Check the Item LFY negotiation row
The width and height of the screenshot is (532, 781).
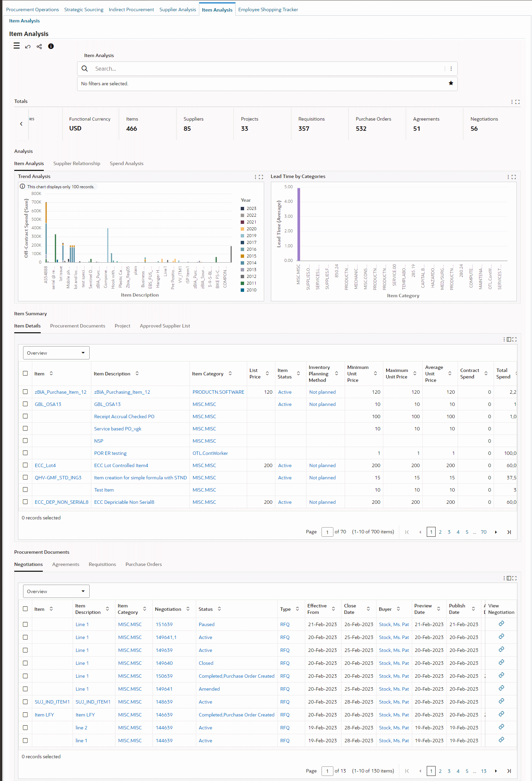click(x=25, y=715)
